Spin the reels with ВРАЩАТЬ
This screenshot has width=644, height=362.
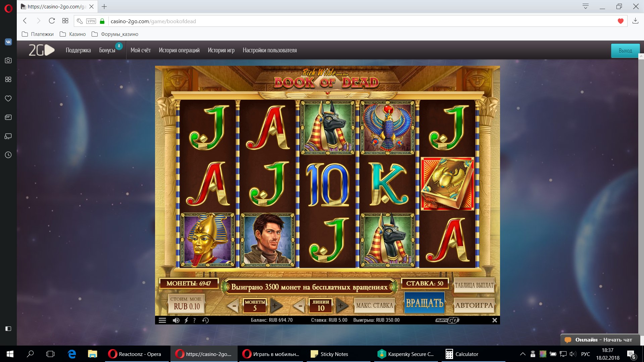click(425, 303)
